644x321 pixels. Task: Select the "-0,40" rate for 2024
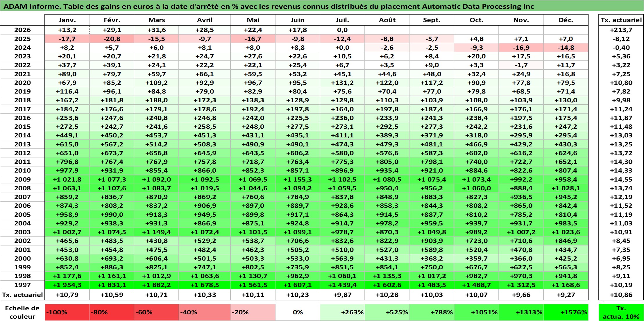point(621,48)
